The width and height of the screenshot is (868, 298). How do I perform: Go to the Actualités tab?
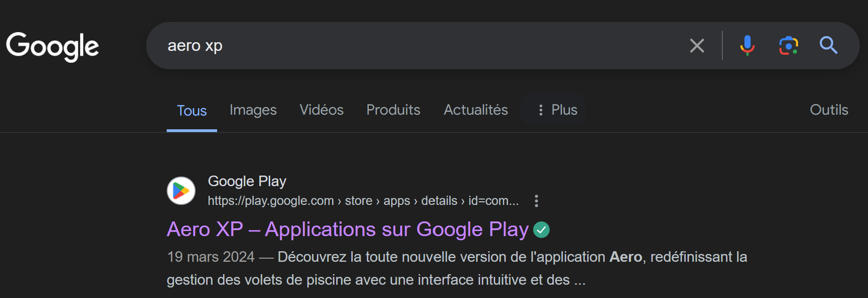475,110
